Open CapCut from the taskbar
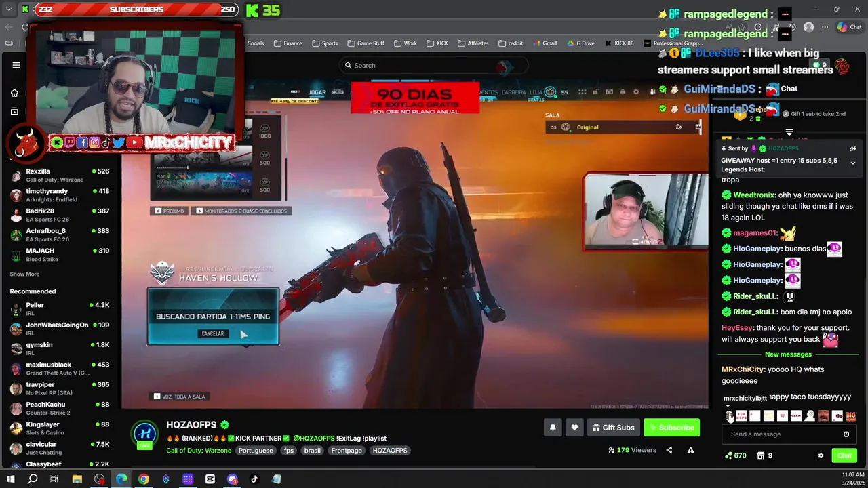The width and height of the screenshot is (868, 488). [210, 479]
